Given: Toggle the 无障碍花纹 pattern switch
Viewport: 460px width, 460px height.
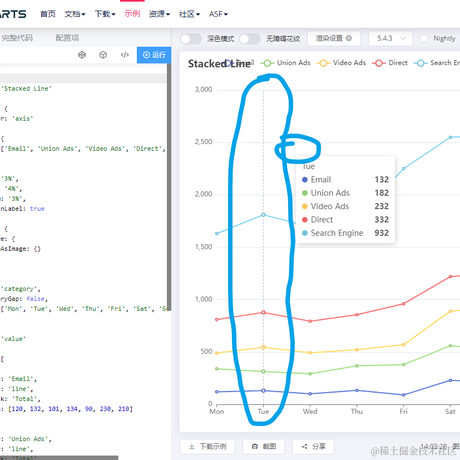Looking at the screenshot, I should click(250, 39).
